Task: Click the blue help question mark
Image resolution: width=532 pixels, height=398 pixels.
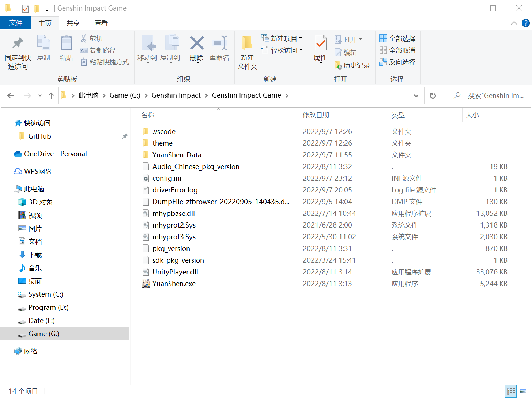Action: point(526,23)
